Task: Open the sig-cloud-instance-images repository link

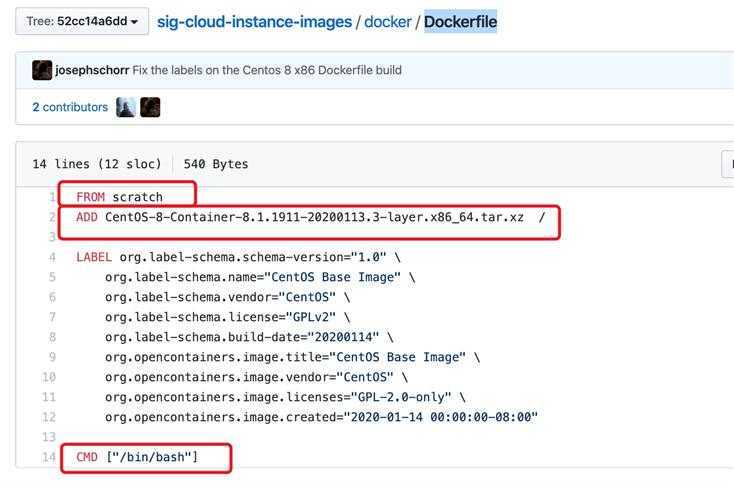Action: click(x=254, y=22)
